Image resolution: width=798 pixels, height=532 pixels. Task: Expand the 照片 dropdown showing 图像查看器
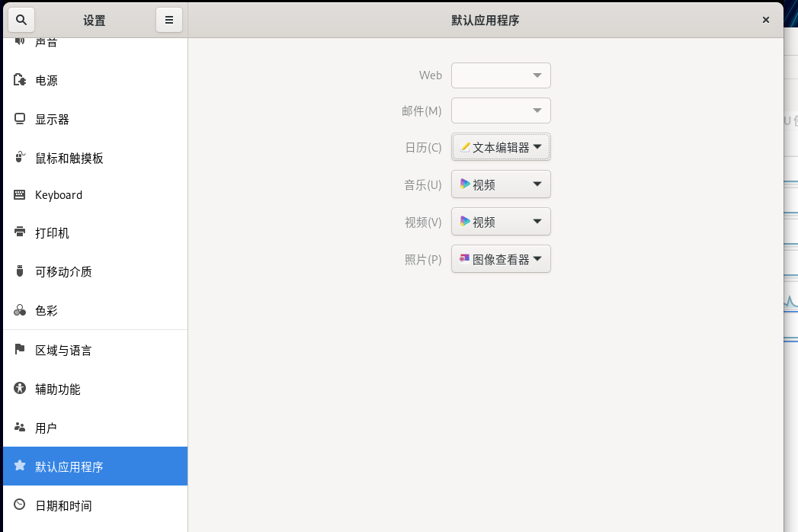click(501, 259)
